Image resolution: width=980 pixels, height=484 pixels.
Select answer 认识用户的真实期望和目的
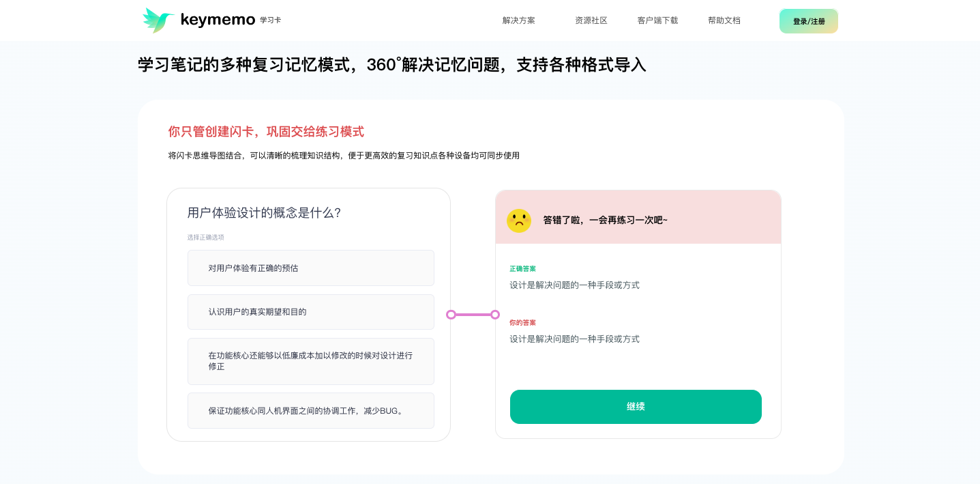tap(310, 312)
